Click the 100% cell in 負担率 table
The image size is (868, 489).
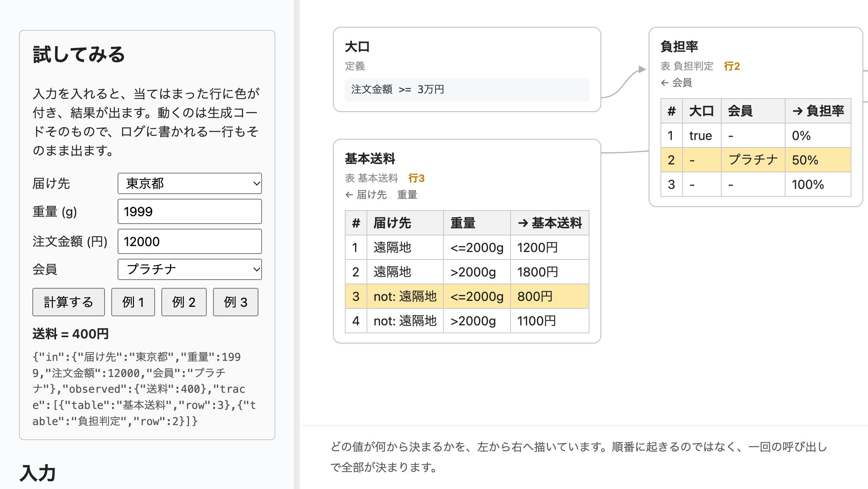click(818, 185)
